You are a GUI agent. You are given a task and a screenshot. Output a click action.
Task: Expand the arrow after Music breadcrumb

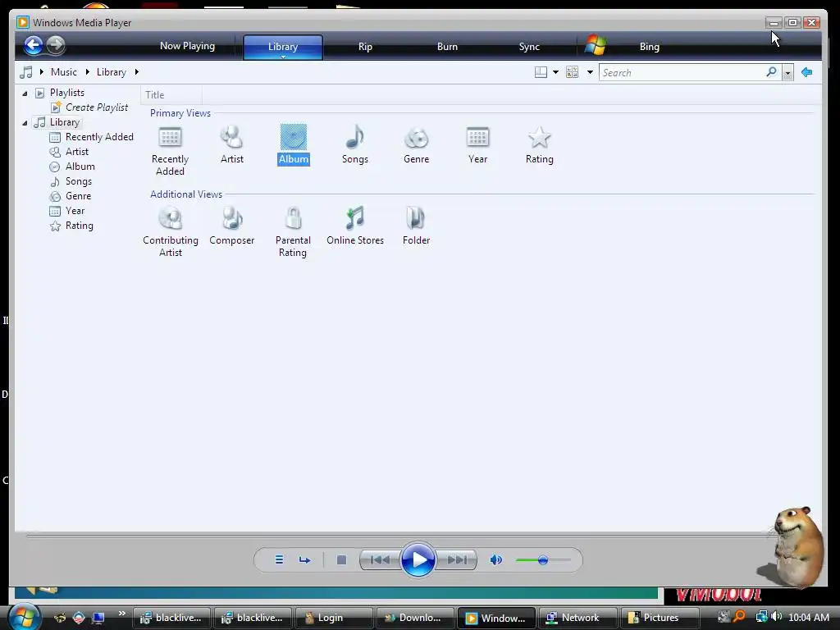pos(87,72)
